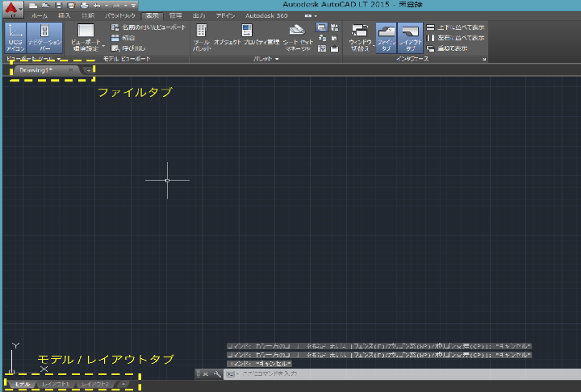The width and height of the screenshot is (581, 392).
Task: Click Save As in the quick access toolbar
Action: 71,6
